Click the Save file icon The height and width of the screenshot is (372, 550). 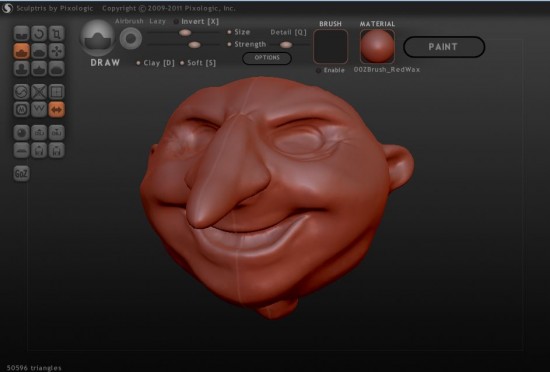(x=56, y=150)
